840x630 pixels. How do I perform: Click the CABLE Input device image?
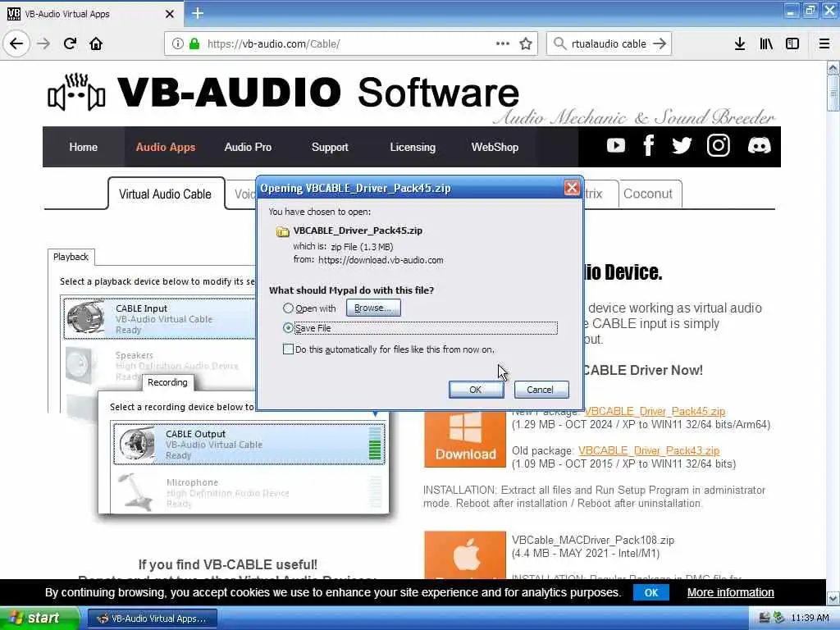click(85, 318)
